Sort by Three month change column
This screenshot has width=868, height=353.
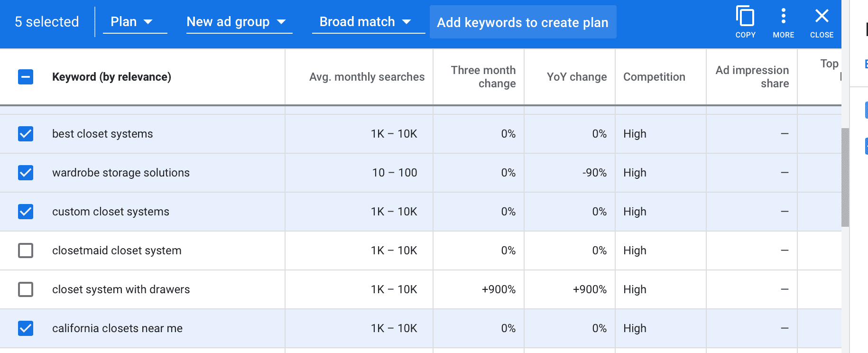point(483,77)
